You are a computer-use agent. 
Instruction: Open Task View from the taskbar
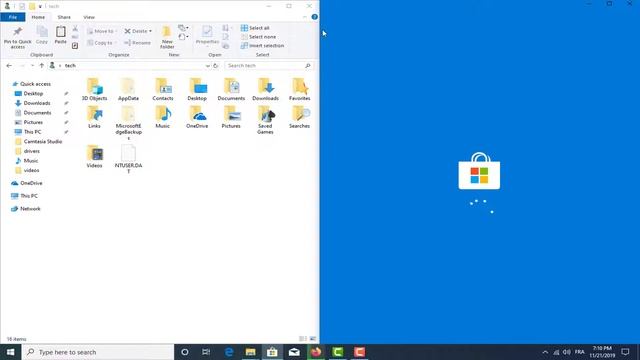(207, 352)
